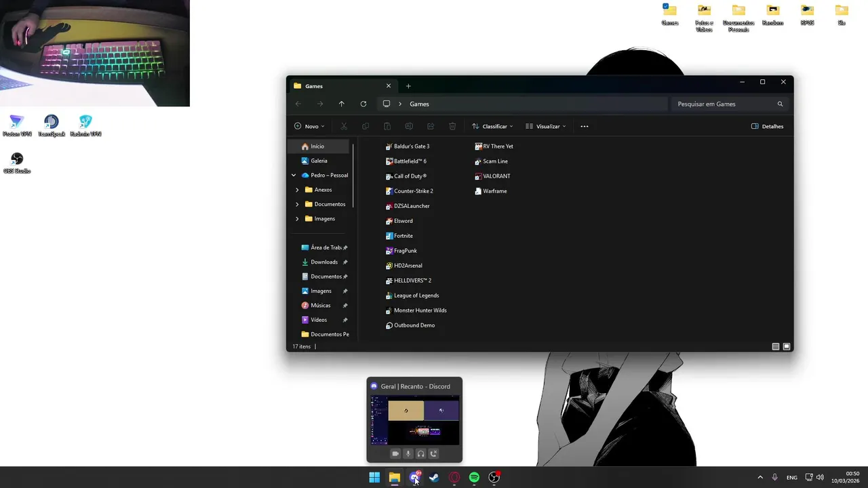Open Battlefield 6 shortcut
868x488 pixels.
(406, 161)
